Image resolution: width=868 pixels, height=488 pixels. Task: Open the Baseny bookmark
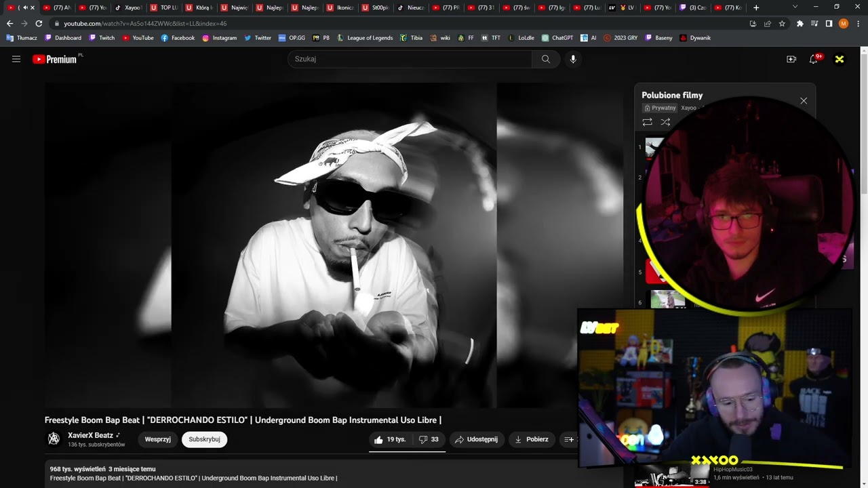[659, 38]
